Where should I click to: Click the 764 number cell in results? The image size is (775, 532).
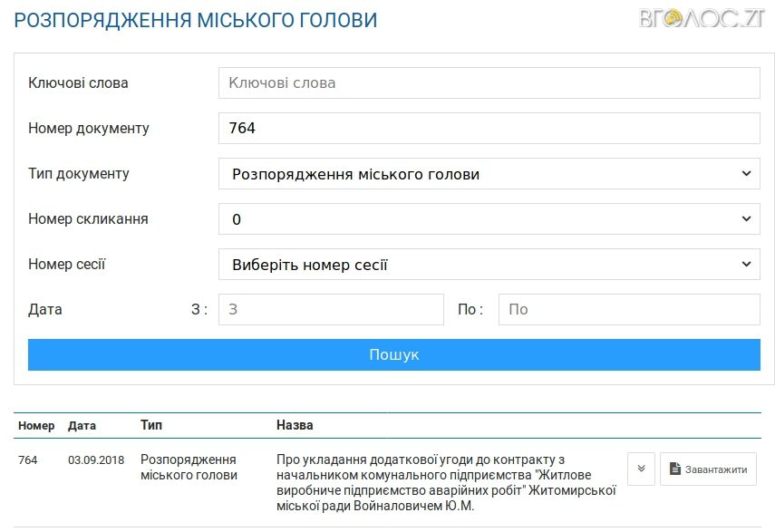click(28, 460)
